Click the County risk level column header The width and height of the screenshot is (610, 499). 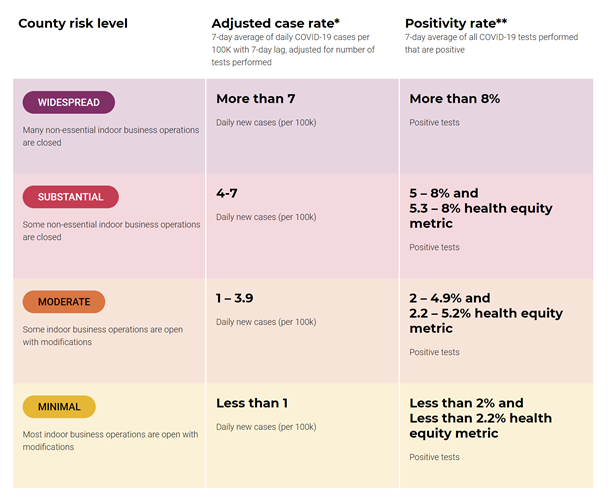click(73, 23)
